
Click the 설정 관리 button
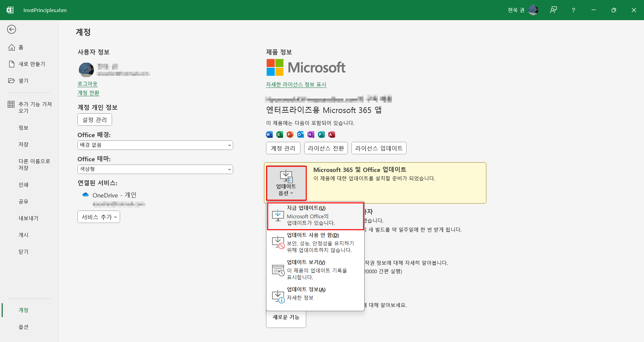click(x=95, y=120)
